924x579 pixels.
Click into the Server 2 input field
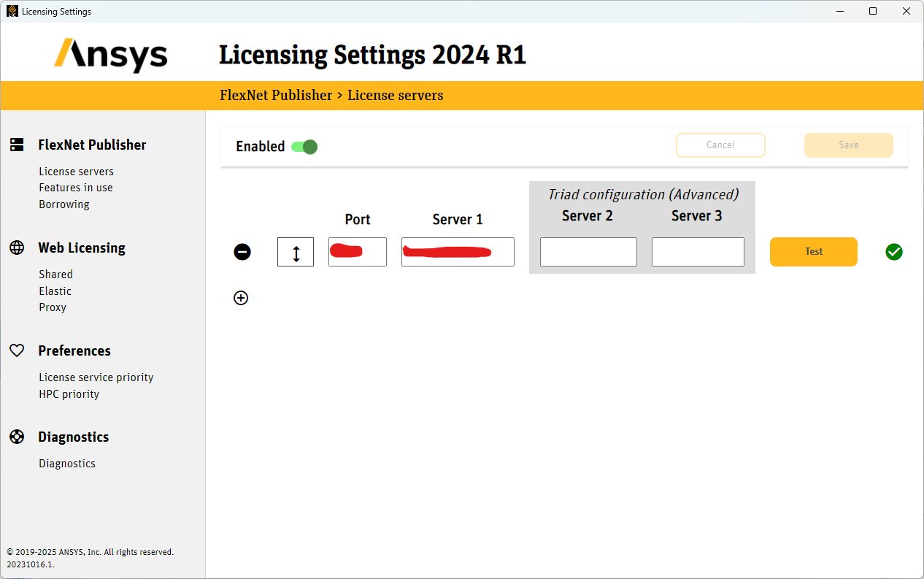tap(588, 252)
